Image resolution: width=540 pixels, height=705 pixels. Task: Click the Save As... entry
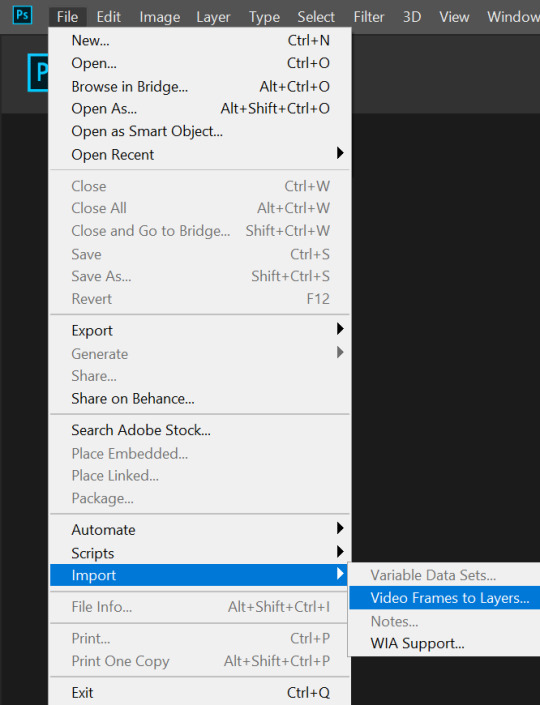[200, 276]
